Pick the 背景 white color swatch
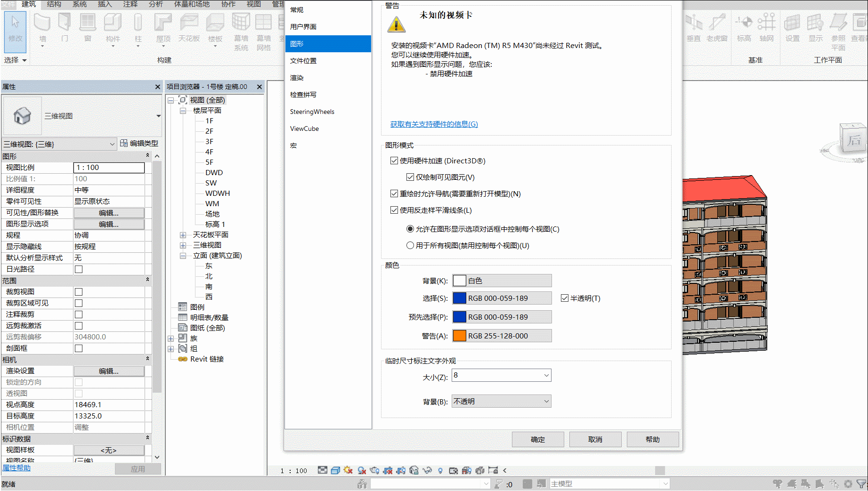The image size is (868, 491). click(x=459, y=281)
